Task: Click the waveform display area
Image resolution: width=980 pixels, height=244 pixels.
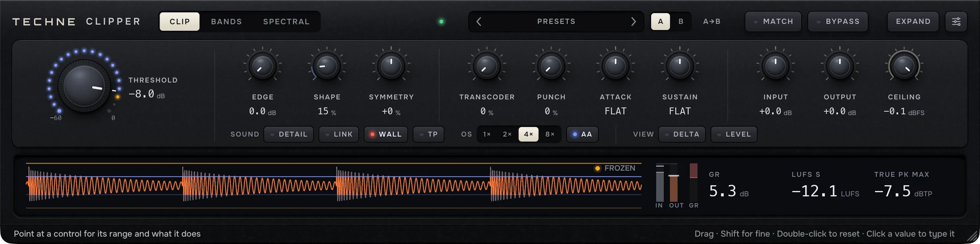Action: coord(334,186)
